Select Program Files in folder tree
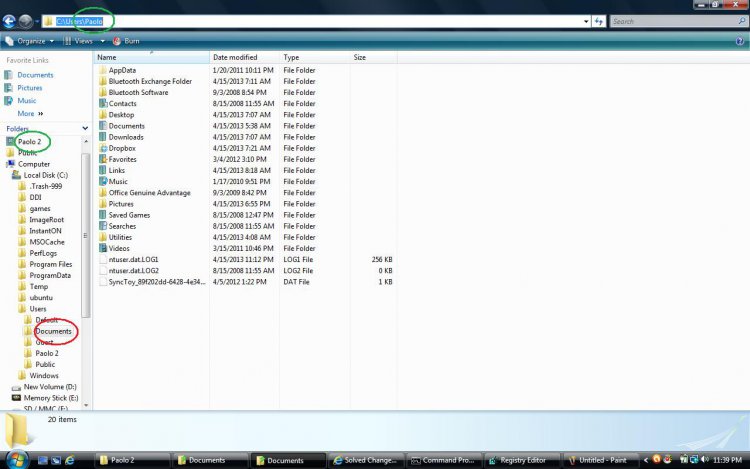This screenshot has width=750, height=469. pyautogui.click(x=51, y=264)
